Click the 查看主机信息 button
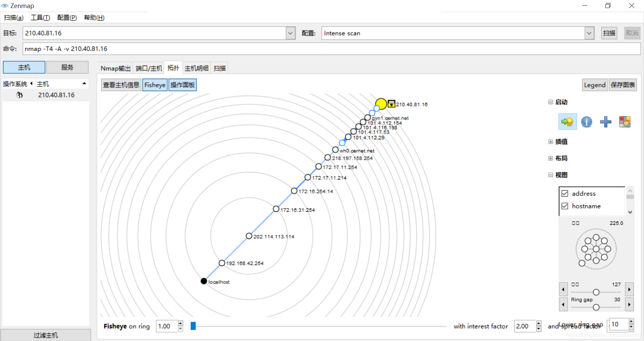The height and width of the screenshot is (341, 644). (121, 85)
